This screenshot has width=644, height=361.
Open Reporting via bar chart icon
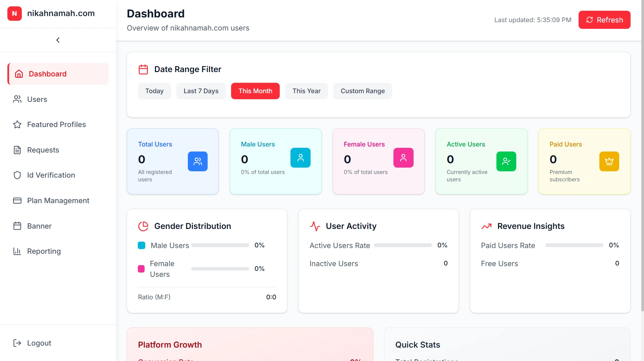[17, 251]
